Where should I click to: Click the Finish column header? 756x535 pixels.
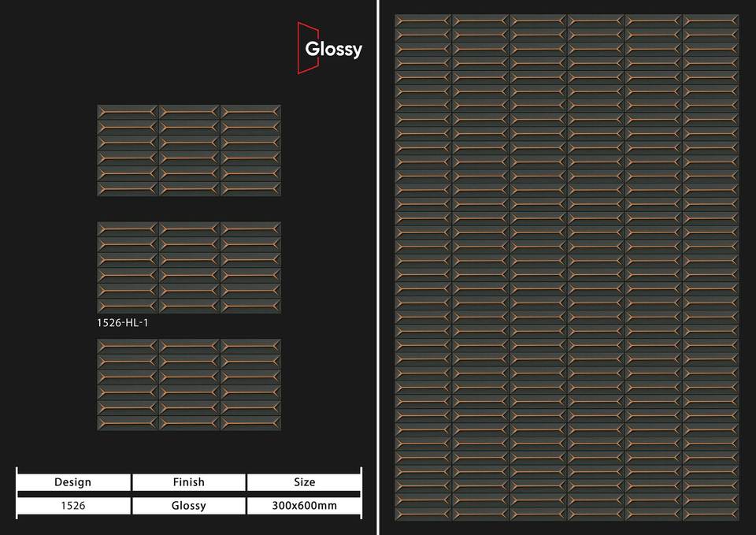pos(188,482)
